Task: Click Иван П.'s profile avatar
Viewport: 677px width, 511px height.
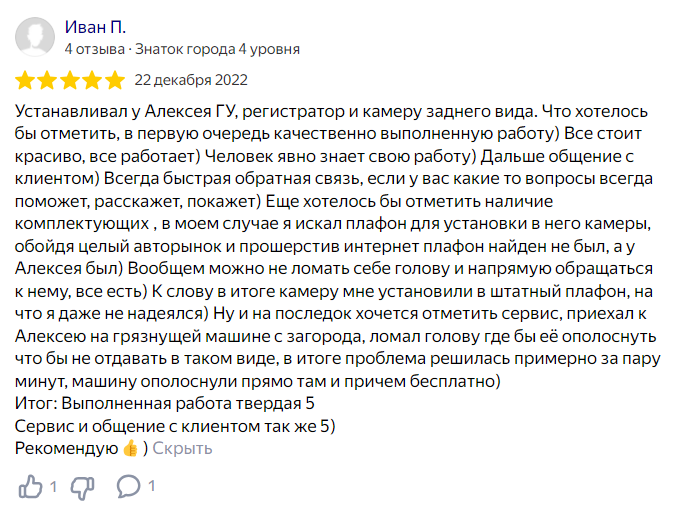Action: pos(35,37)
